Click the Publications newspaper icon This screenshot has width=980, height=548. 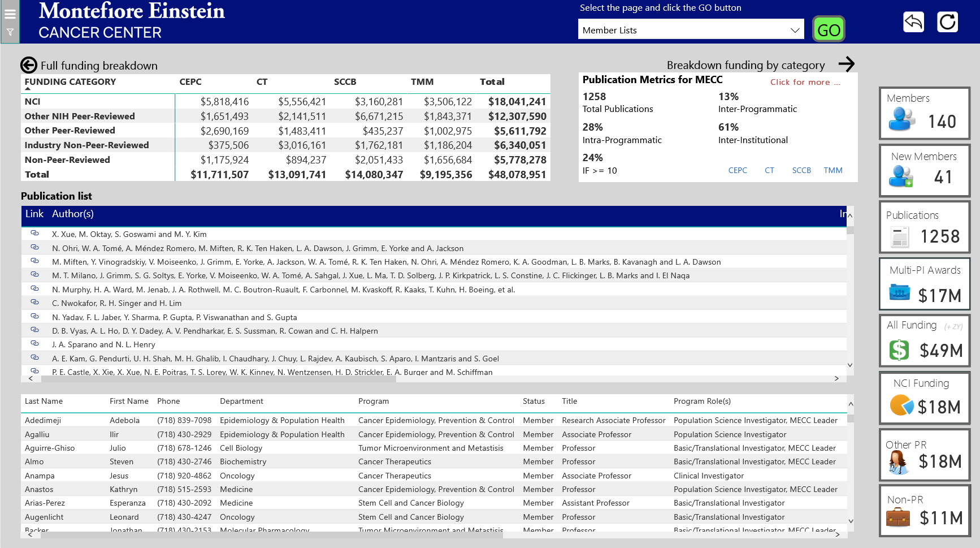[x=901, y=235]
